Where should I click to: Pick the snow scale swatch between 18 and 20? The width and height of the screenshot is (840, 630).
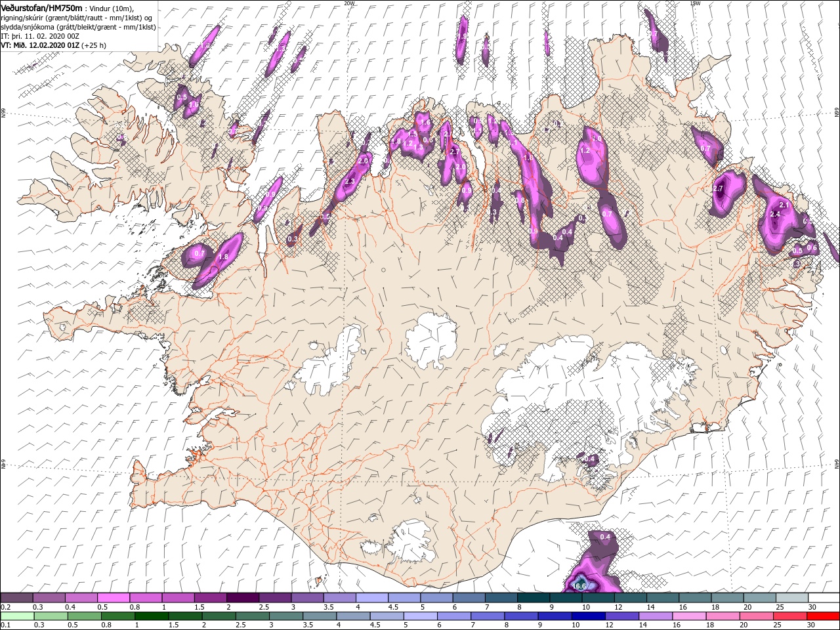[x=726, y=598]
